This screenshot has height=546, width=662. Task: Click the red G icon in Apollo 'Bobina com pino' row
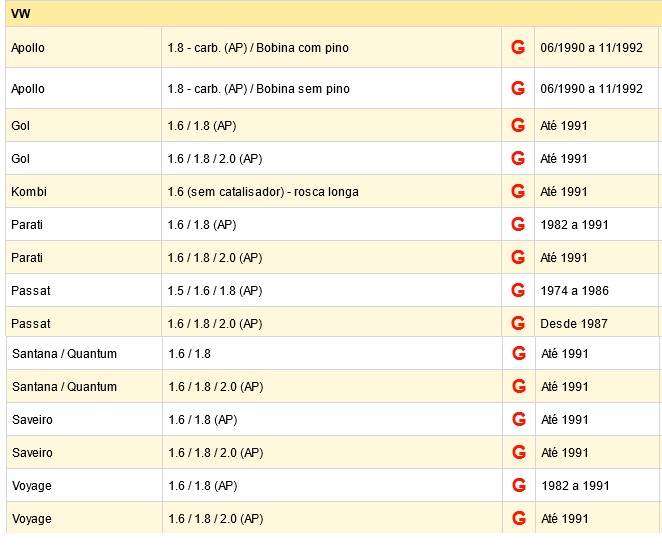[x=518, y=47]
